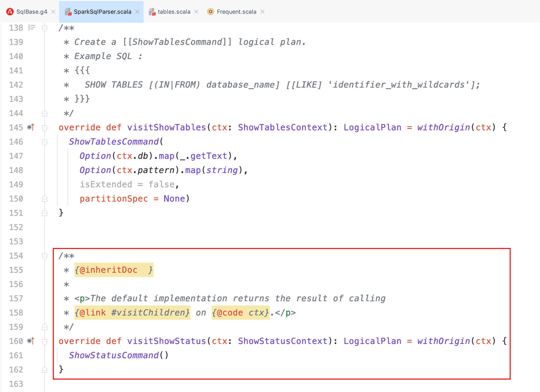Image resolution: width=540 pixels, height=392 pixels.
Task: Click the Frequent.scala object file icon
Action: point(210,12)
